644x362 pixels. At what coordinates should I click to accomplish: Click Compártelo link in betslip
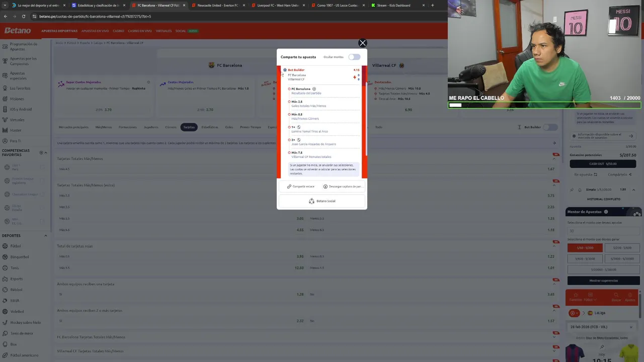[619, 174]
